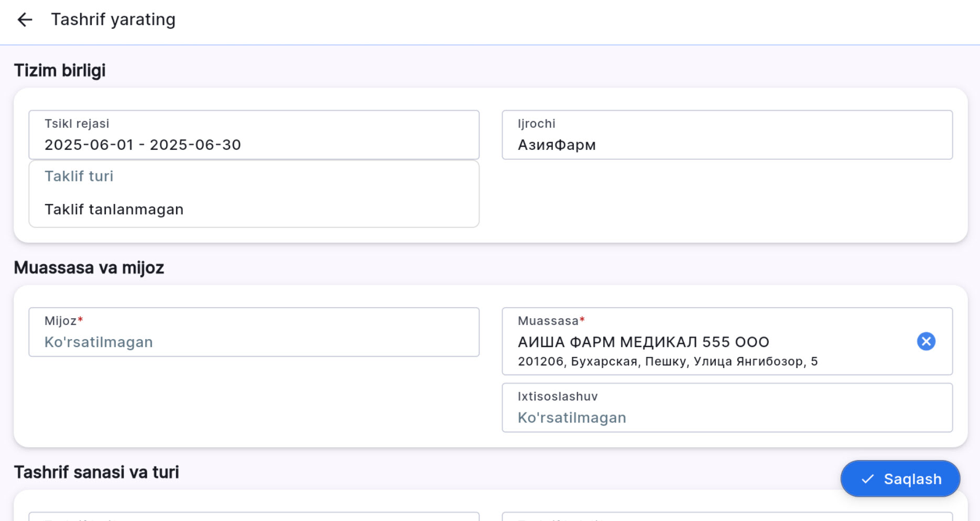Click the 'Muassasa va mijoz' section heading
980x521 pixels.
pos(89,268)
